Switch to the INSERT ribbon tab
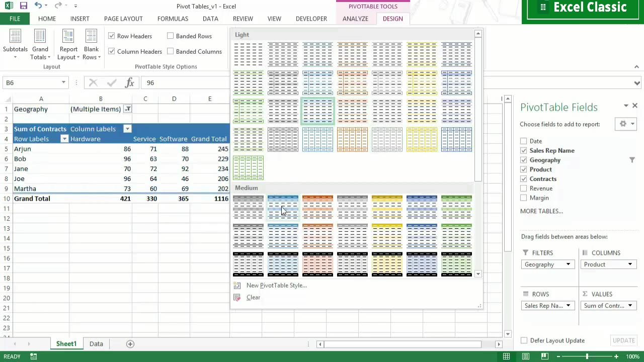644x362 pixels. pyautogui.click(x=80, y=19)
